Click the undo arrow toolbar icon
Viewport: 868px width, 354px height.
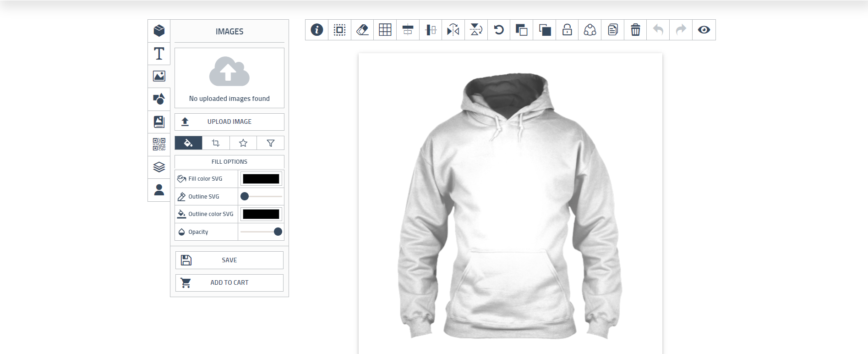tap(658, 30)
